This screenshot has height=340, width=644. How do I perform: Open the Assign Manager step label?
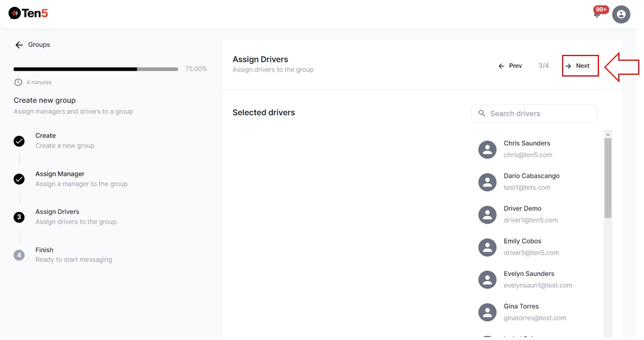(x=60, y=174)
